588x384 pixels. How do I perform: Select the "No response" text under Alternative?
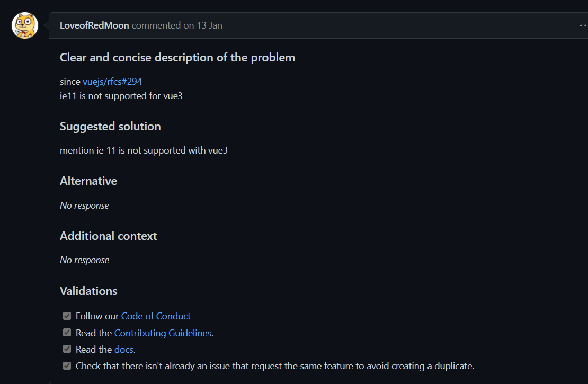(x=84, y=205)
